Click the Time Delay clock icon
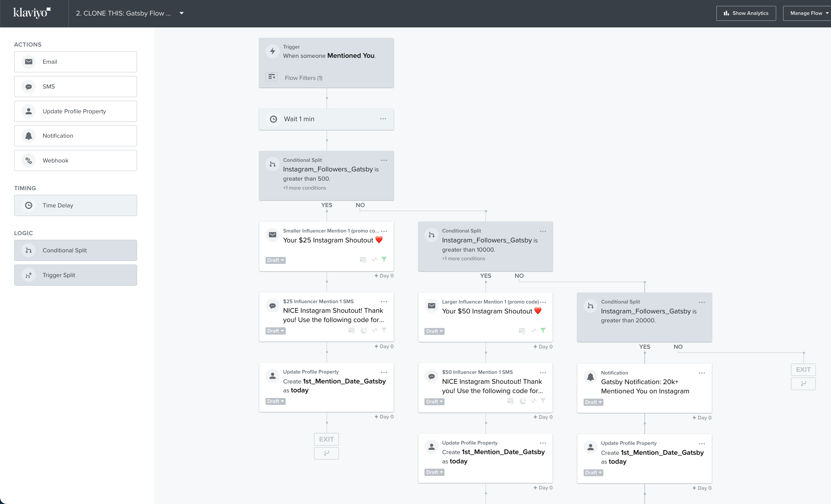 pos(29,205)
